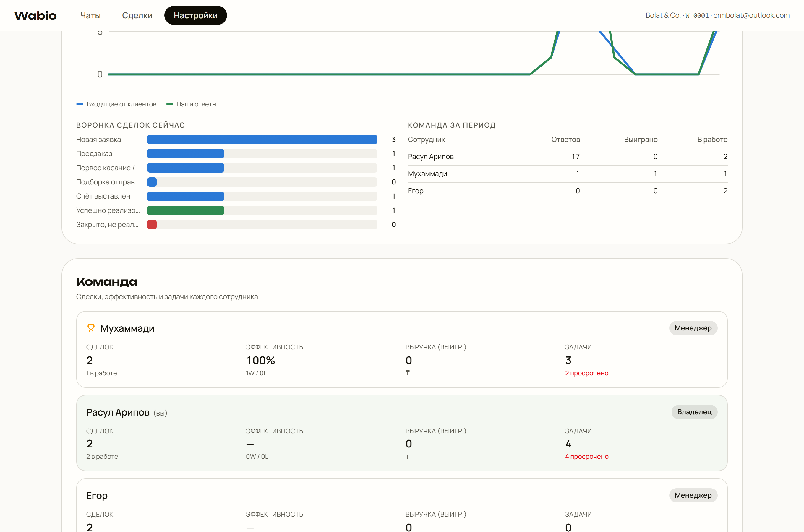Screen dimensions: 804x532
Task: Select the Подборка отправ… funnel label
Action: (x=108, y=182)
